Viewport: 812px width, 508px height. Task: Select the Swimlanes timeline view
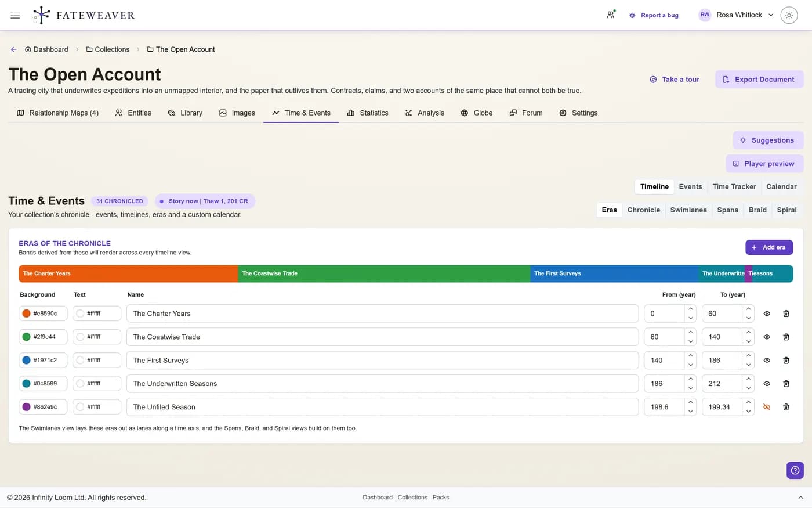pyautogui.click(x=688, y=210)
